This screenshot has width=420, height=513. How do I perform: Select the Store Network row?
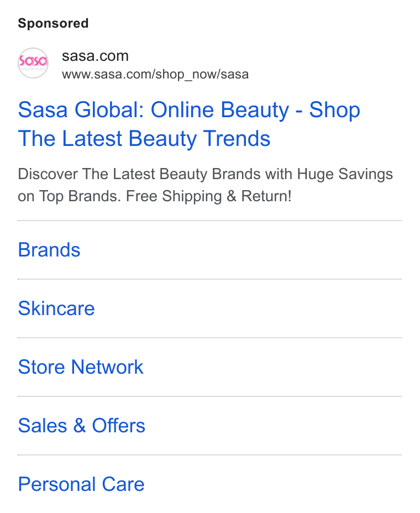click(209, 367)
